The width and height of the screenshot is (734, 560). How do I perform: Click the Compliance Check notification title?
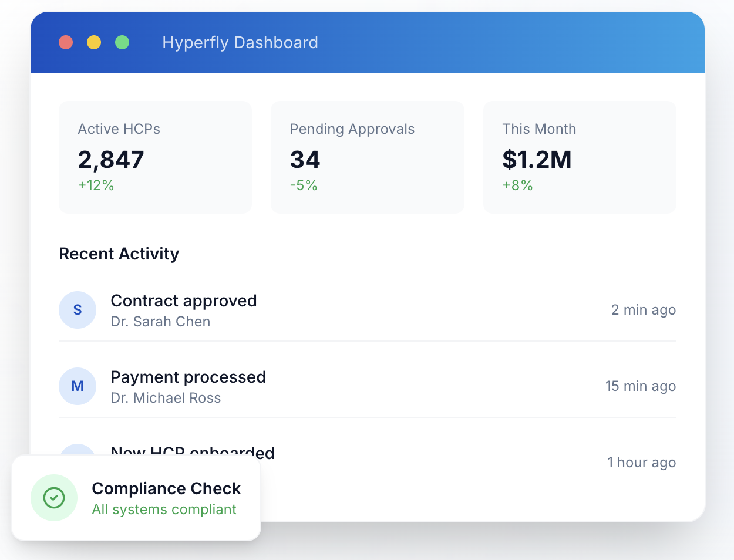(x=166, y=488)
